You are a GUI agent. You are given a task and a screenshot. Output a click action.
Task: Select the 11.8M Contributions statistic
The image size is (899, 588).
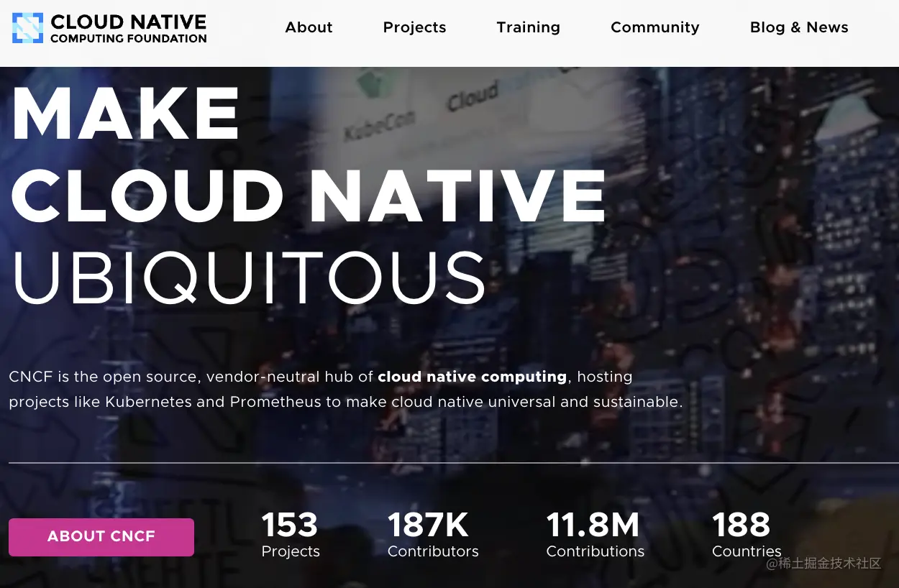(595, 535)
